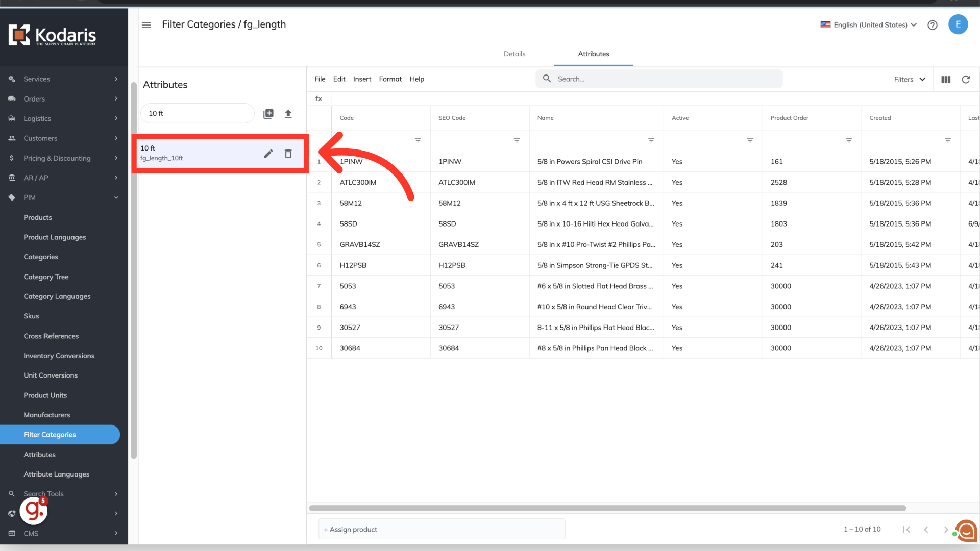This screenshot has width=980, height=551.
Task: Switch to the Details tab
Action: click(x=514, y=54)
